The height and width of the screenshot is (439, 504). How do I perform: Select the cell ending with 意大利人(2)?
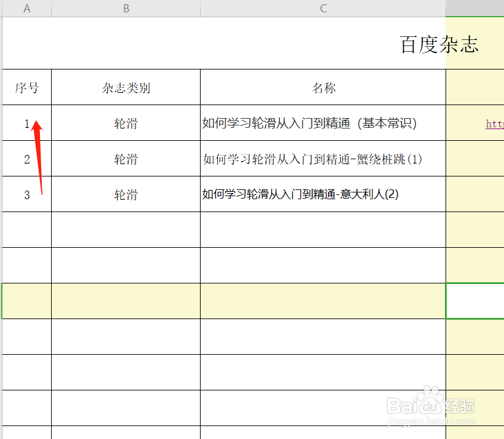323,194
